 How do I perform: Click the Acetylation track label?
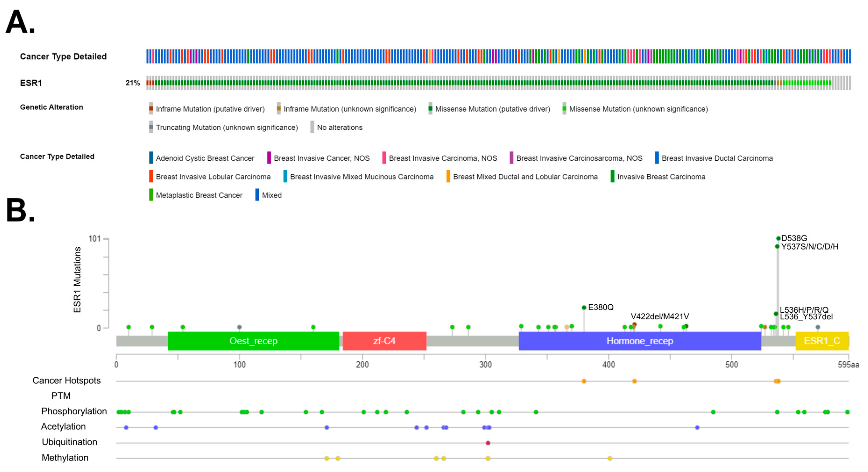tap(63, 426)
